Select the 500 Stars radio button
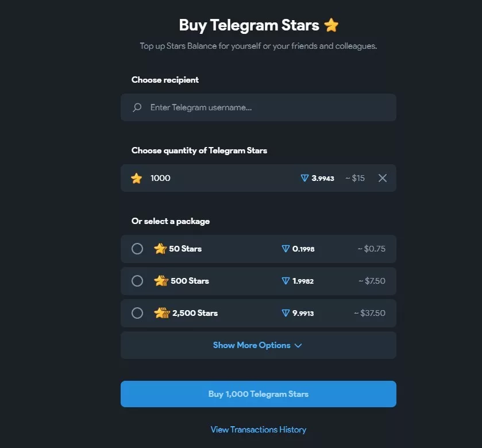Screen dimensions: 482x448 point(137,281)
